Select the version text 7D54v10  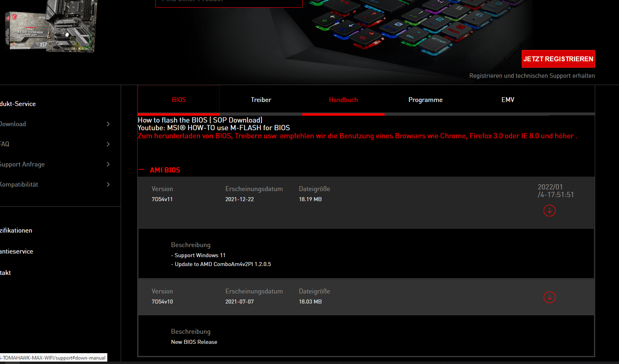pyautogui.click(x=162, y=302)
